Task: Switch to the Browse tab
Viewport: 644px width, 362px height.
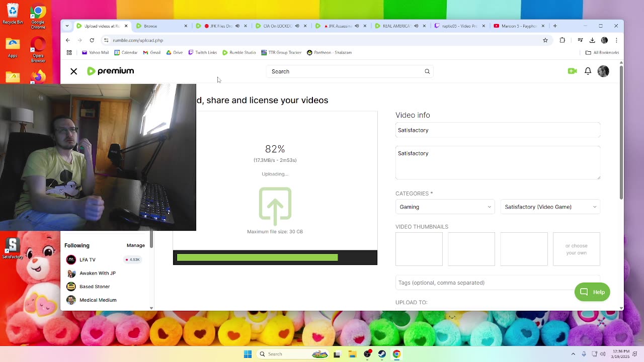Action: coord(162,26)
